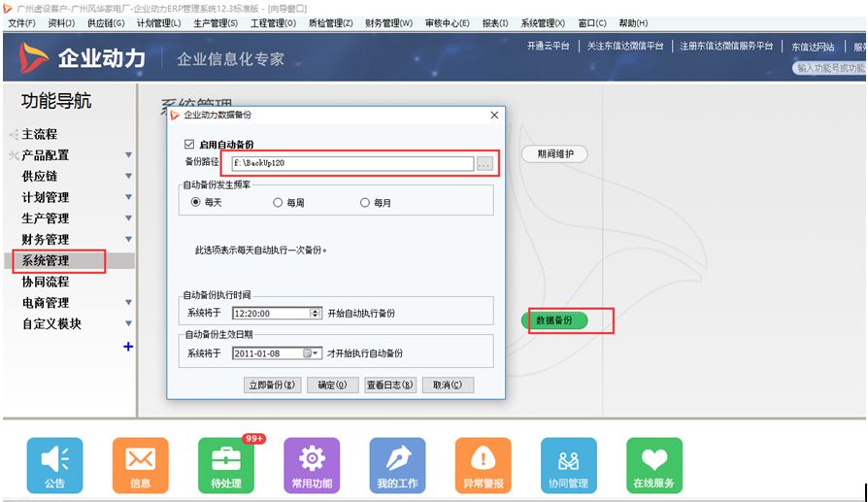Select 供应链 in navigation panel

click(39, 176)
